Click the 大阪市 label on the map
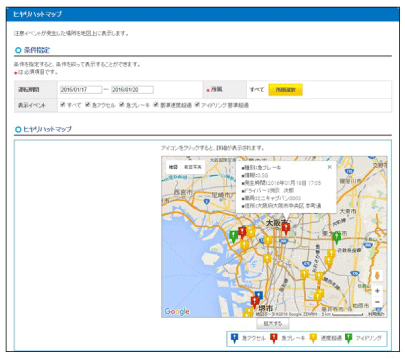The height and width of the screenshot is (360, 405). tap(276, 223)
